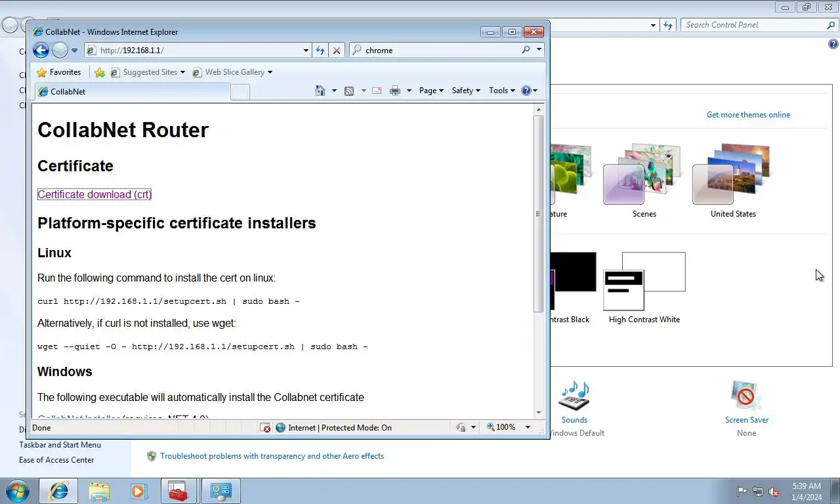Expand the Home button dropdown arrow
840x504 pixels.
click(334, 91)
